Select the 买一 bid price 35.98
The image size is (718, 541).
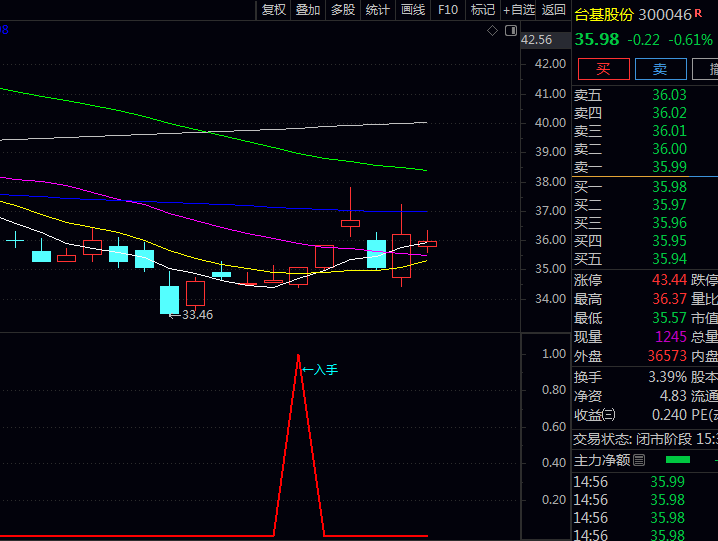point(669,187)
